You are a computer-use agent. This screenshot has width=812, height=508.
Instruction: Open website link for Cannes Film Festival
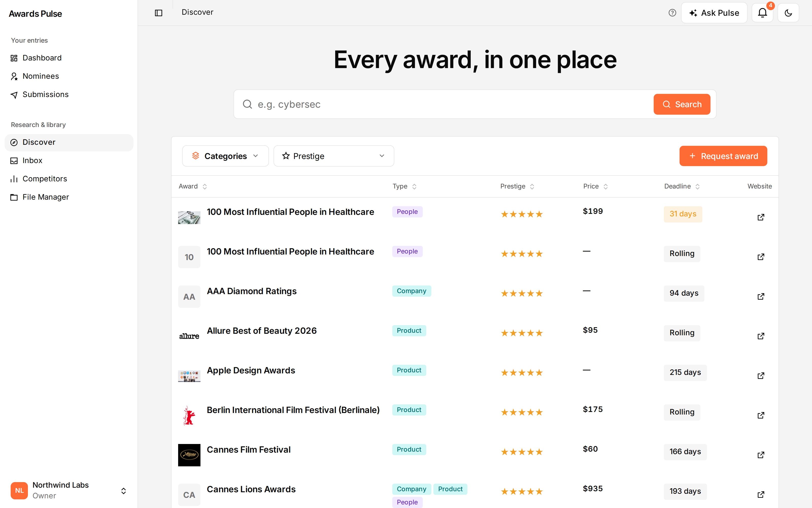pos(761,455)
